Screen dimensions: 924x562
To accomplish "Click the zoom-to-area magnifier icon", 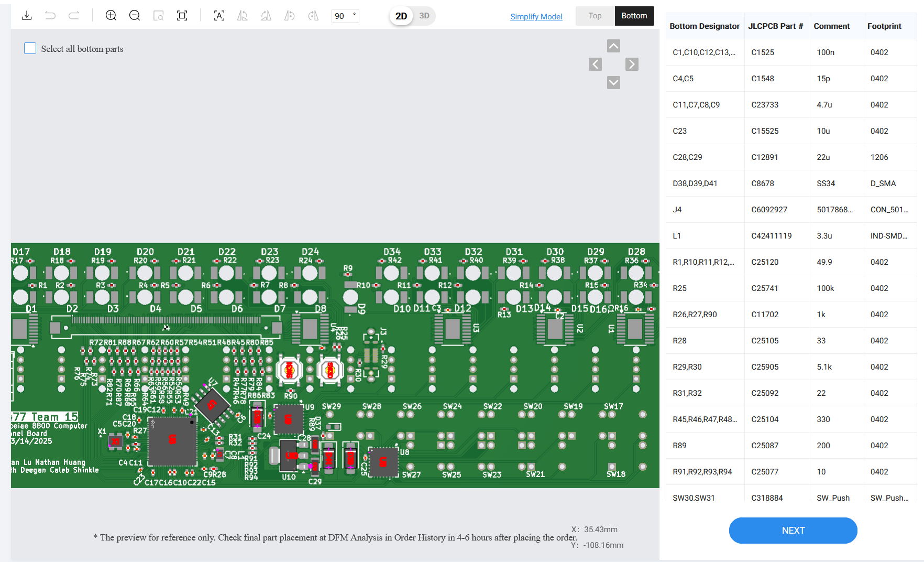I will [x=158, y=16].
